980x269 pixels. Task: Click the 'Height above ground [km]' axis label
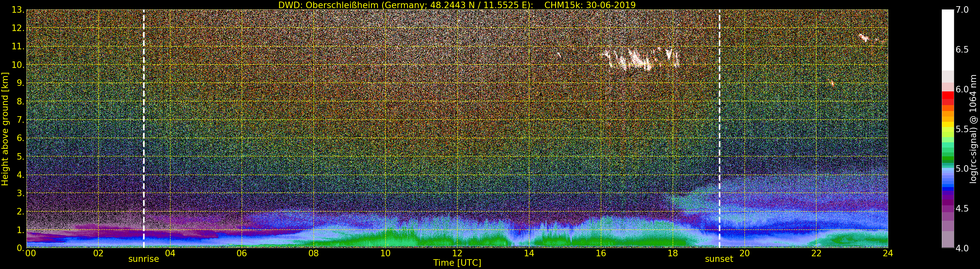pyautogui.click(x=5, y=129)
